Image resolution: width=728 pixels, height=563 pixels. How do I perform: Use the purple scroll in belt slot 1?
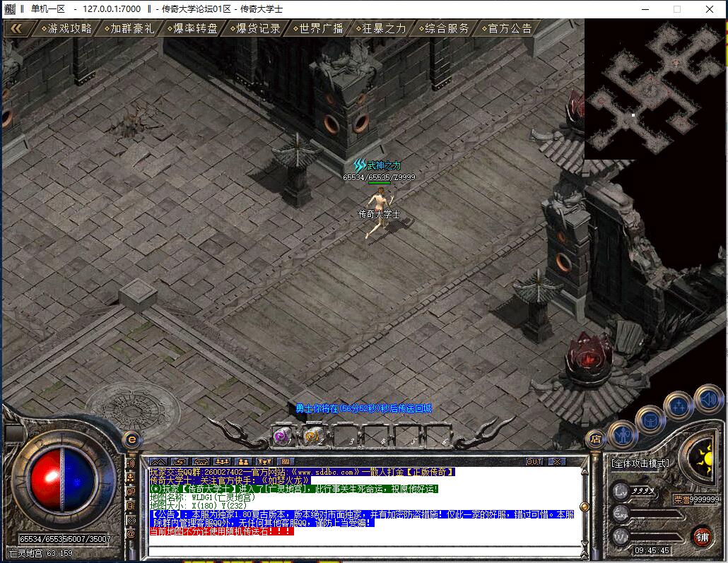pyautogui.click(x=283, y=436)
